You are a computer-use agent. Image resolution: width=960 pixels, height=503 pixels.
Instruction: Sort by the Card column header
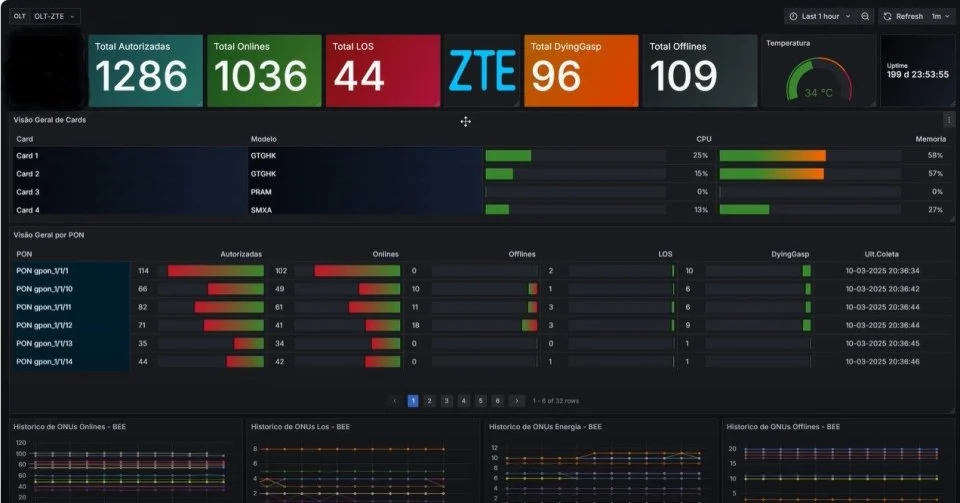click(24, 139)
